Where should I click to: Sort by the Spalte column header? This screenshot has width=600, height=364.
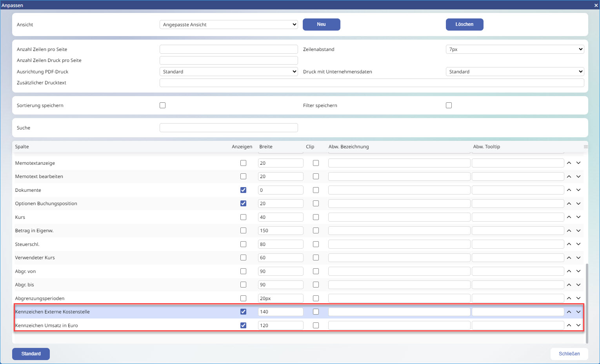tap(22, 147)
